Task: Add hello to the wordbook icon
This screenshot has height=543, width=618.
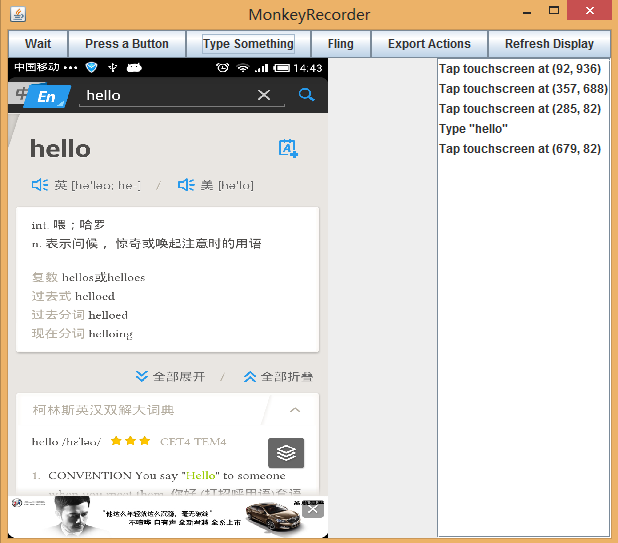Action: (288, 148)
